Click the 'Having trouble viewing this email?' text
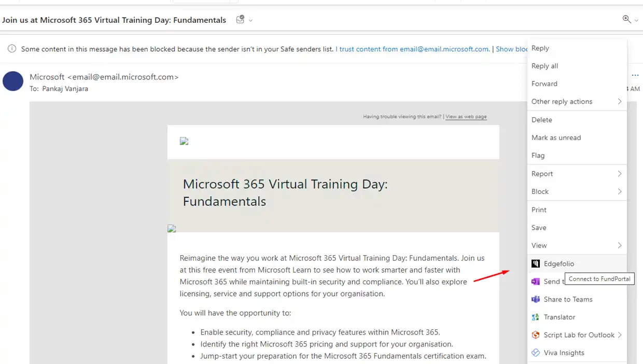 coord(402,117)
